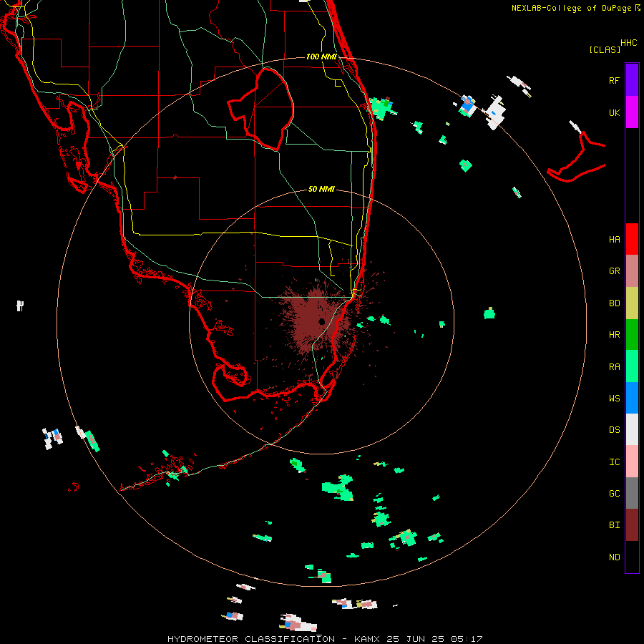This screenshot has height=644, width=644.
Task: Click inside the Lake Okeechobee outline
Action: click(x=267, y=109)
